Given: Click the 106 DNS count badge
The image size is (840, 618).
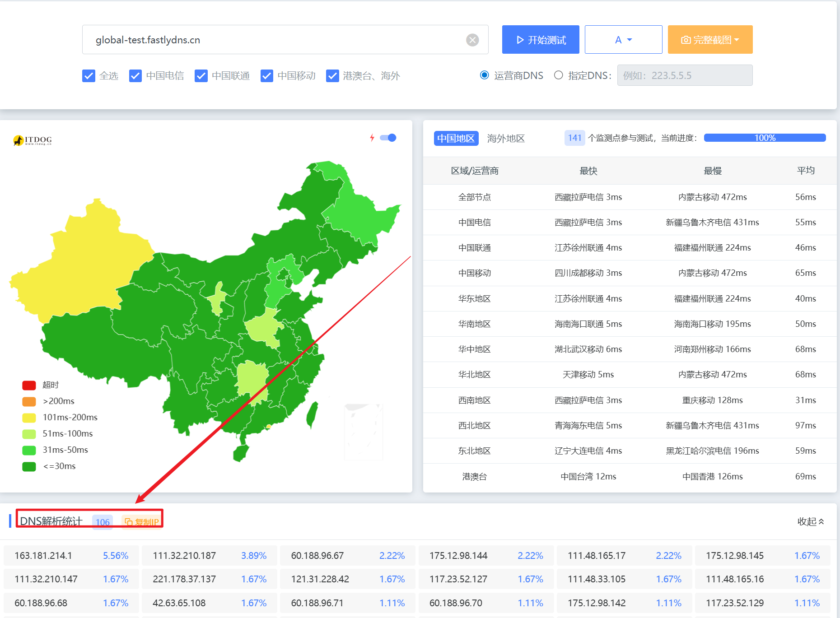Looking at the screenshot, I should 103,522.
